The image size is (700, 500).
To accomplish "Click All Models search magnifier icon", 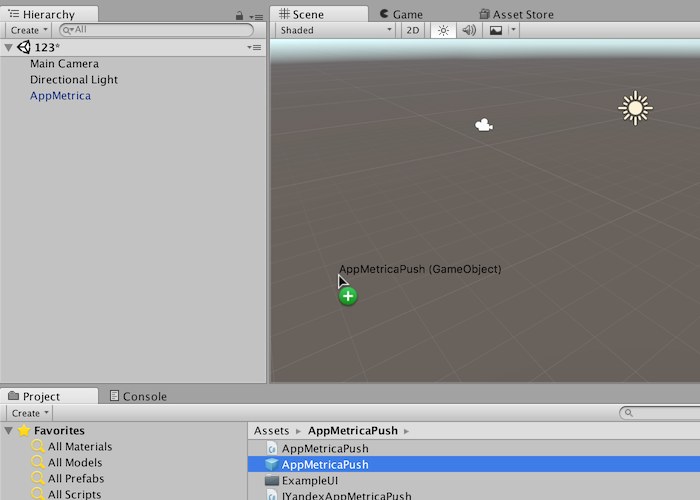I will pos(38,462).
